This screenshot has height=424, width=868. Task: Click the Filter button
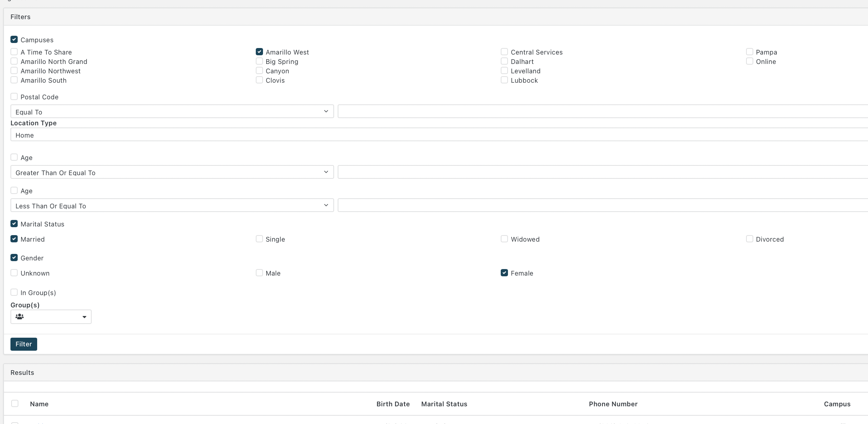pyautogui.click(x=24, y=344)
